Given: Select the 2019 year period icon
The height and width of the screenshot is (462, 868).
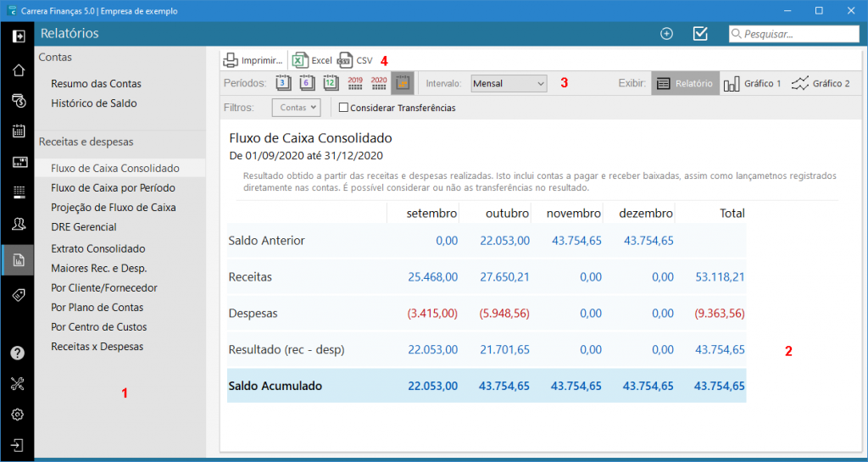Looking at the screenshot, I should 355,83.
